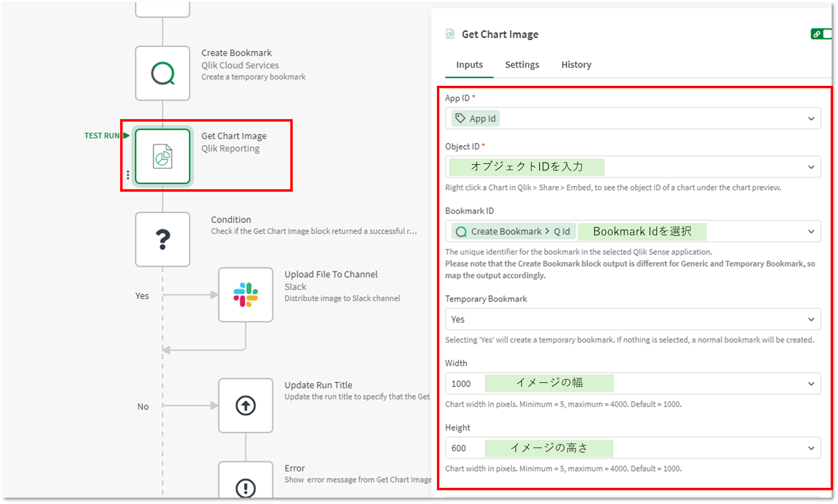Switch to the Inputs tab
This screenshot has width=838, height=504.
(469, 65)
